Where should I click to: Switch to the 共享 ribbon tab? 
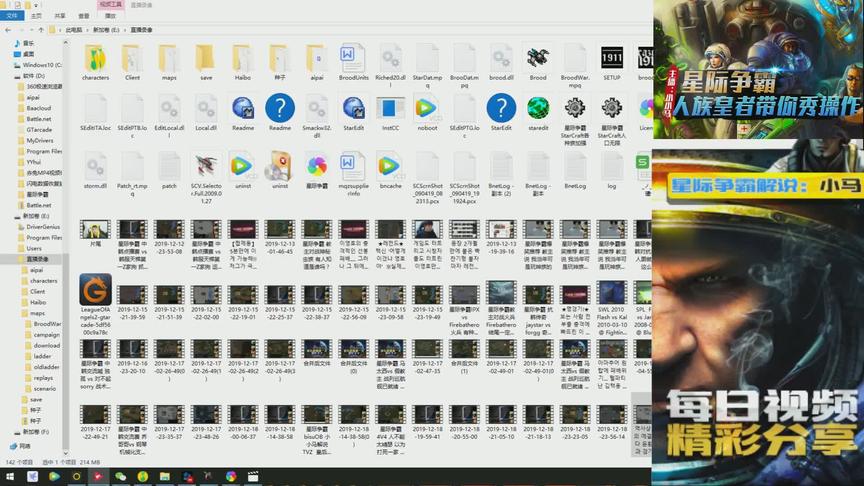click(x=60, y=16)
